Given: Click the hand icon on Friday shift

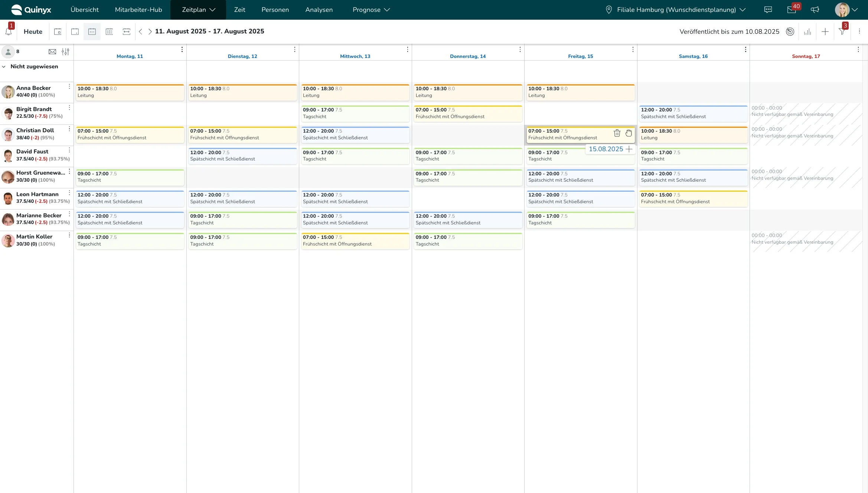Looking at the screenshot, I should (629, 133).
